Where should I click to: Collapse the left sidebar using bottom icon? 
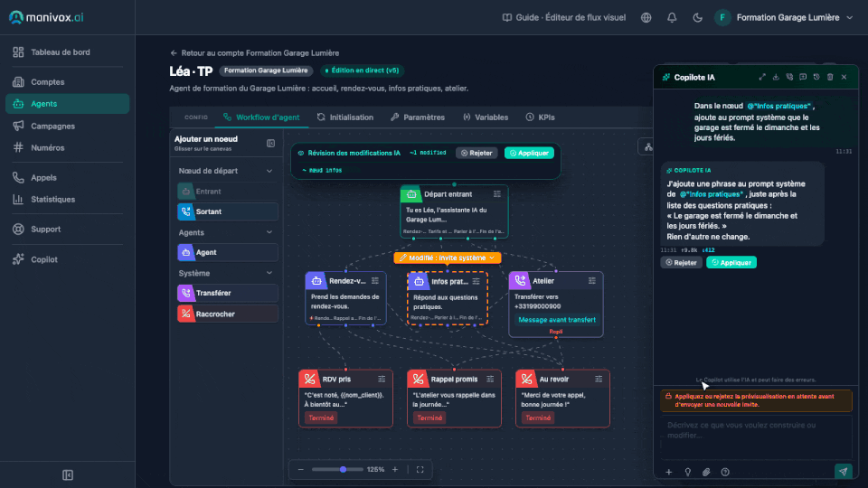pyautogui.click(x=68, y=474)
